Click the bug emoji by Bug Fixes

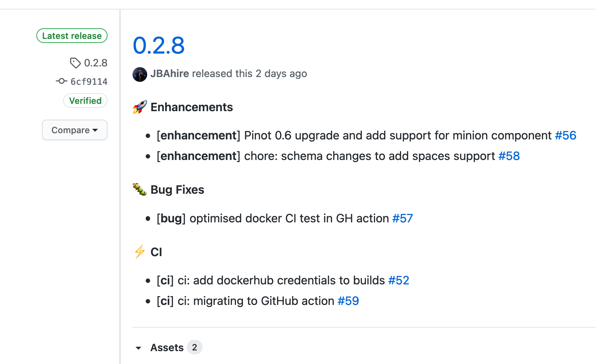(x=139, y=190)
